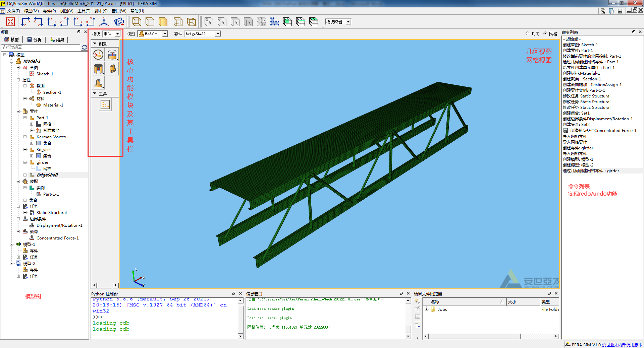Click 创建零件: girder in command list

point(578,148)
